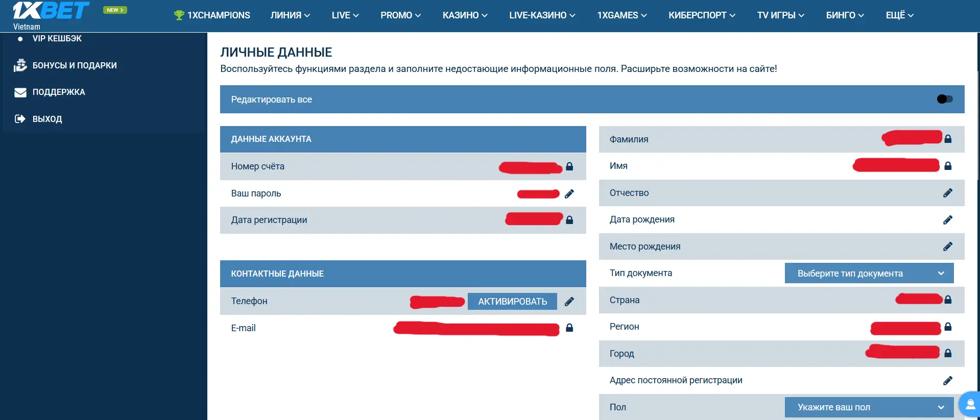Open the КИБЕРСПОРТ menu

coord(702,15)
